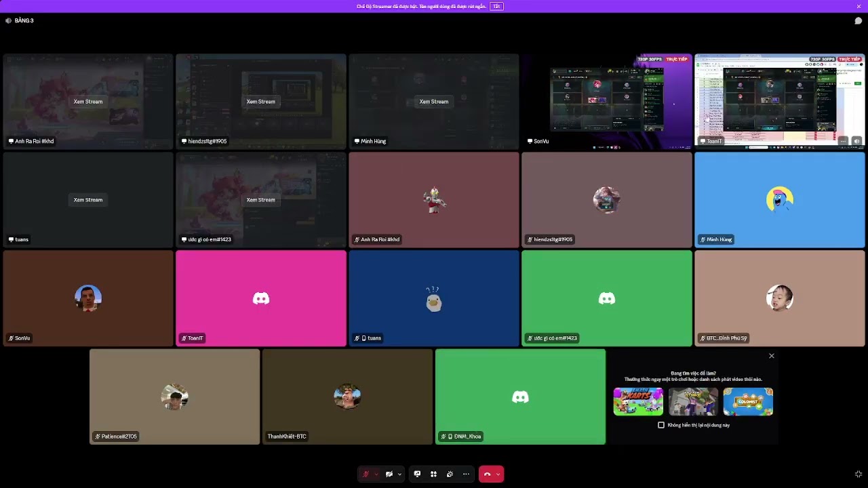The width and height of the screenshot is (868, 488).
Task: Close the activity suggestions panel
Action: point(771,356)
